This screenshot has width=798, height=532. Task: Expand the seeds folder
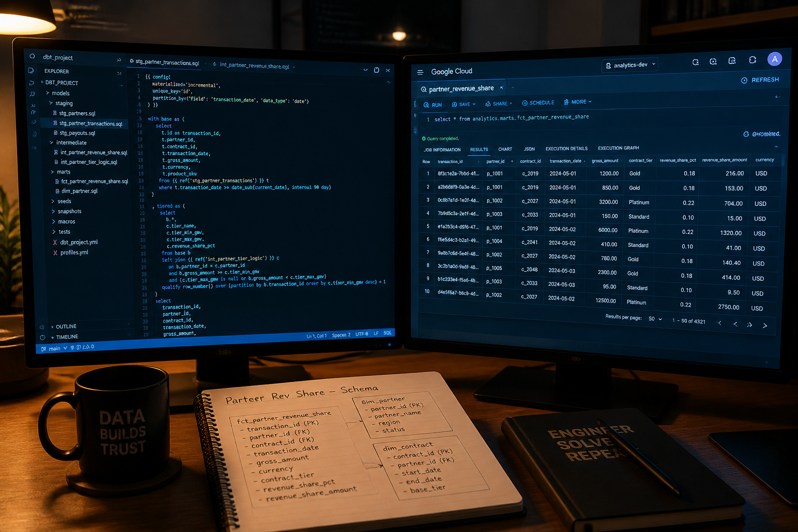[61, 201]
